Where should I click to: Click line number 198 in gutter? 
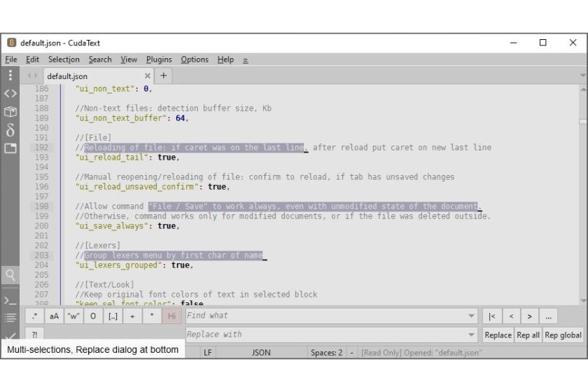point(41,206)
